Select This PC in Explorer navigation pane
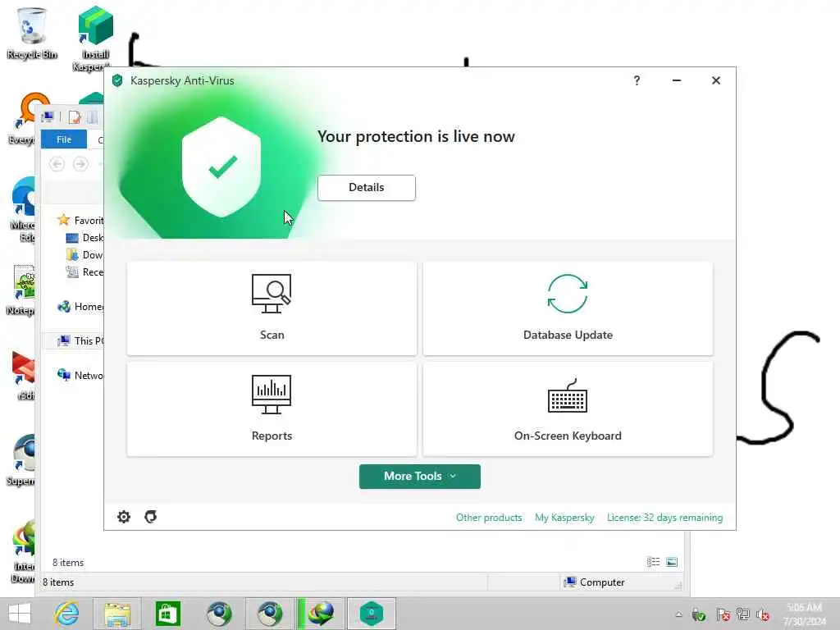 (x=80, y=340)
